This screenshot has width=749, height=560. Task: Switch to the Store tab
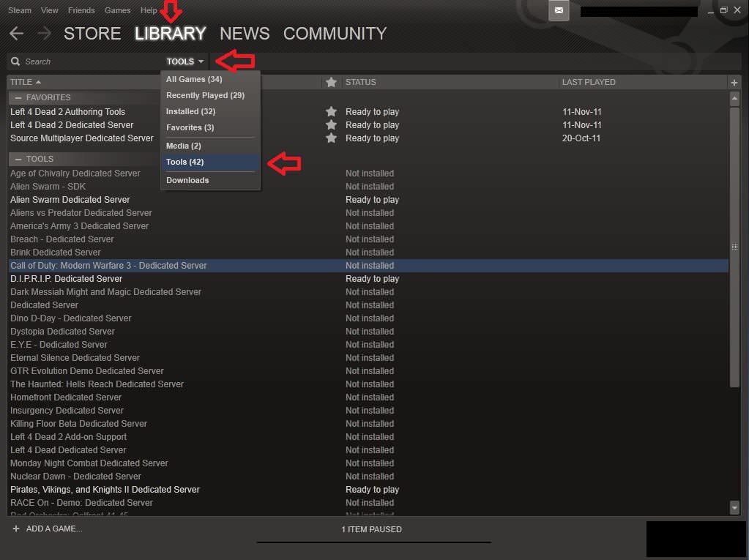coord(92,34)
